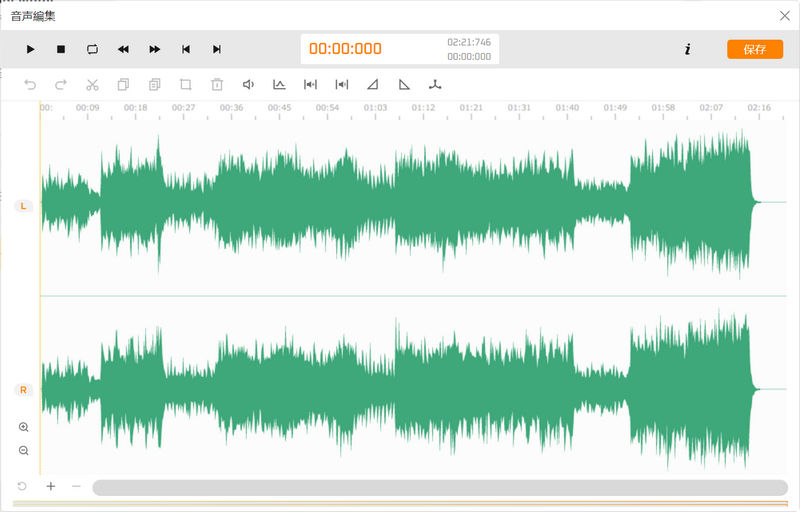Click the orange 保存 button

(x=754, y=49)
